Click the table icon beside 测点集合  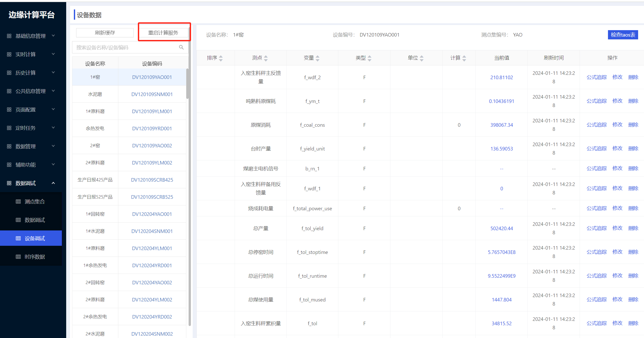18,201
